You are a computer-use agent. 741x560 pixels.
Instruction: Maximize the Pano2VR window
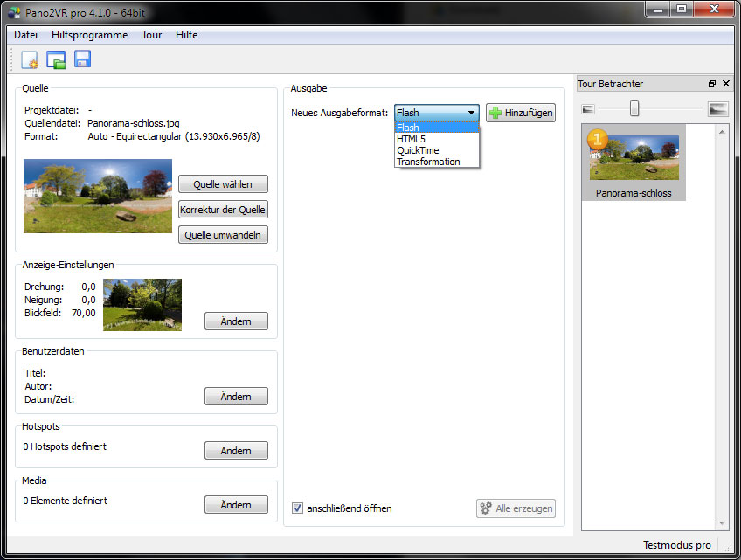point(681,9)
